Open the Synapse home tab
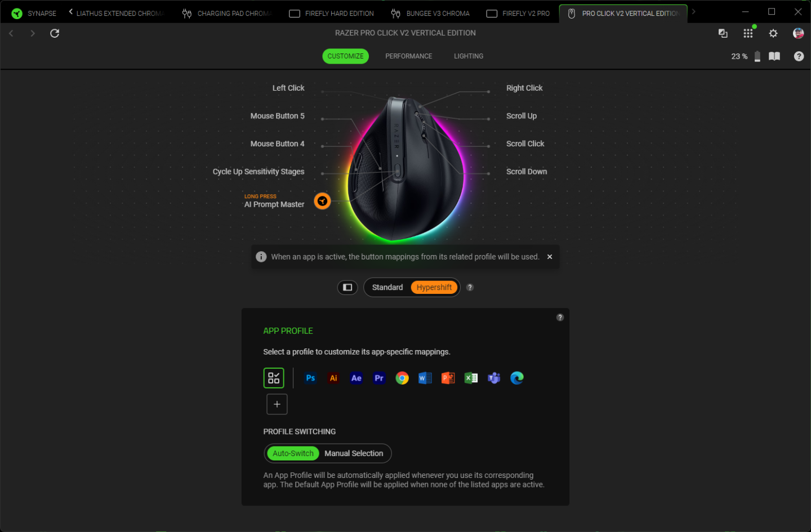Screen dimensions: 811x532 [34, 13]
